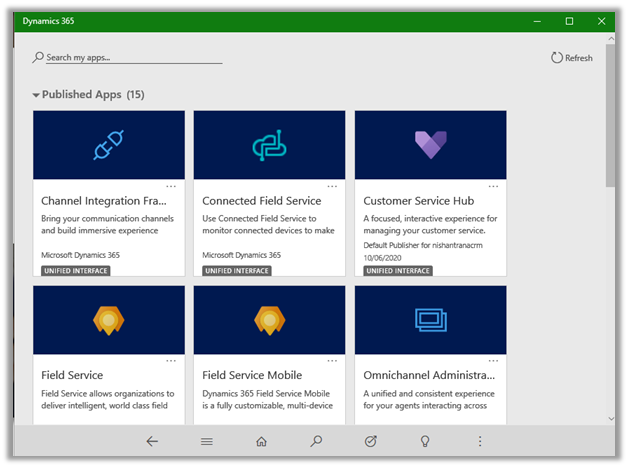Click the vertical scrollbar on the right

pos(610,115)
